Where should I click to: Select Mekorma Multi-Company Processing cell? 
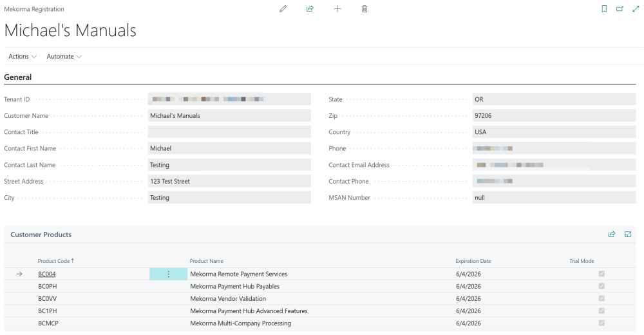(241, 323)
